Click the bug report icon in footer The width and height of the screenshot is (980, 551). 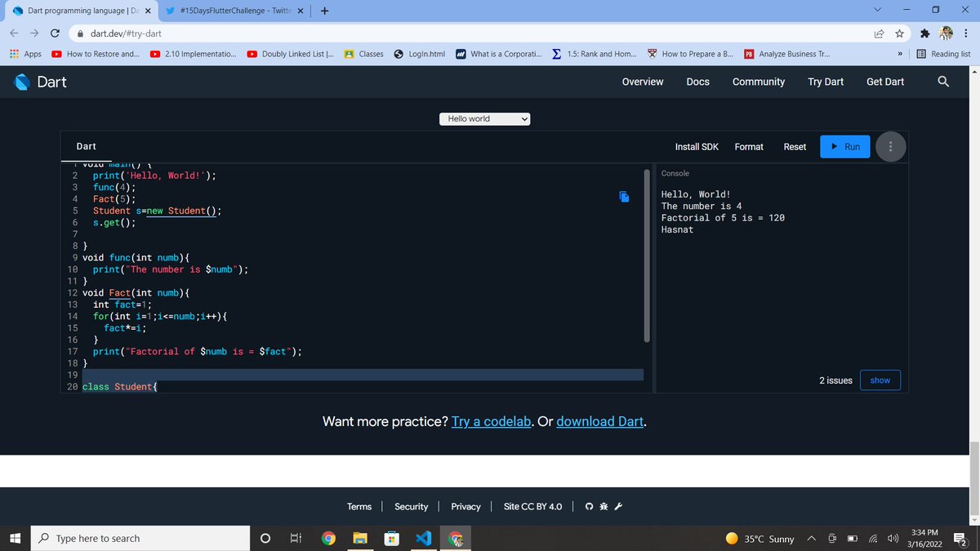[604, 506]
